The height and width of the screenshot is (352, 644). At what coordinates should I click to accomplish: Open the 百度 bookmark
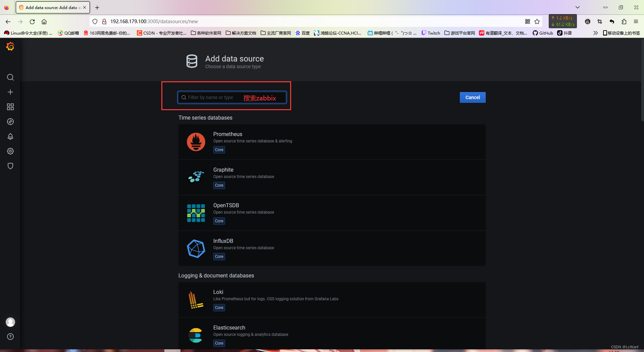click(x=303, y=33)
